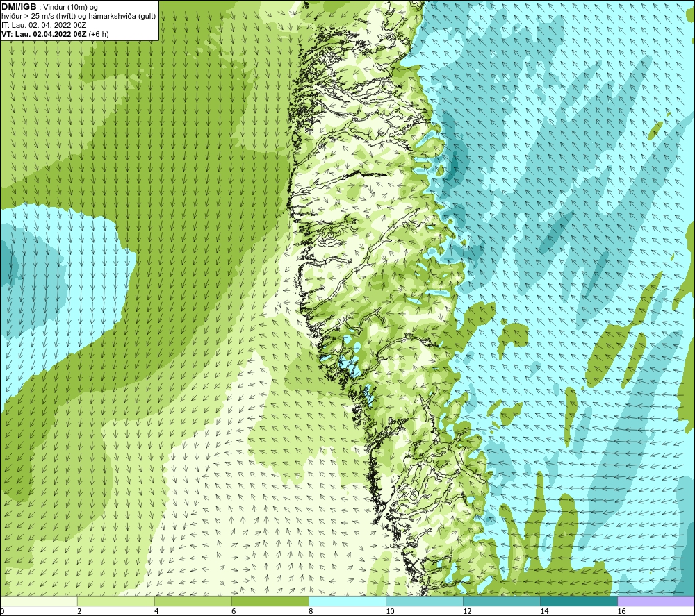Click the scale label '16'

tap(622, 612)
